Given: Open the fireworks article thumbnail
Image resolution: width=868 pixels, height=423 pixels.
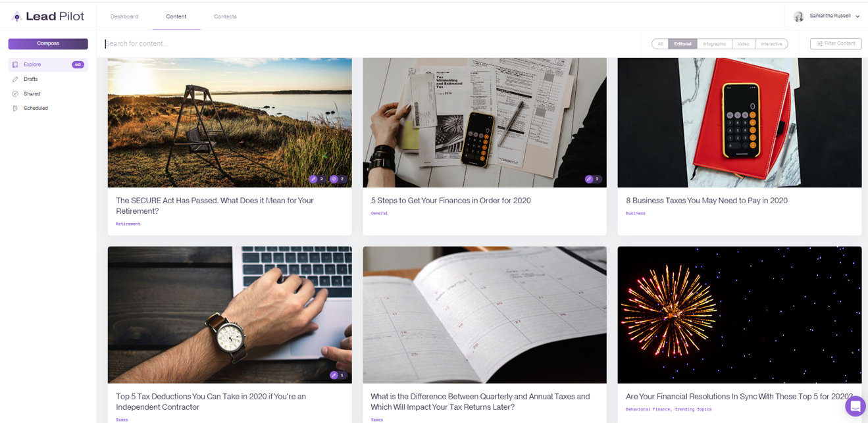Looking at the screenshot, I should 740,315.
